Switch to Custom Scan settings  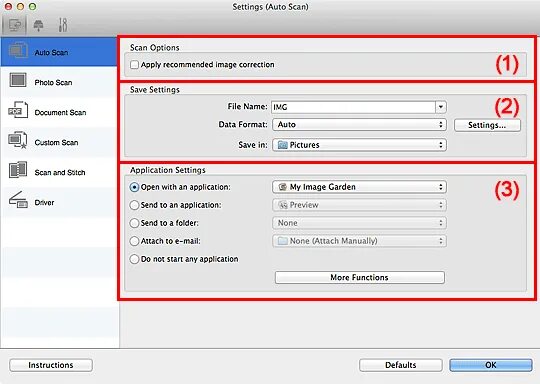[59, 142]
